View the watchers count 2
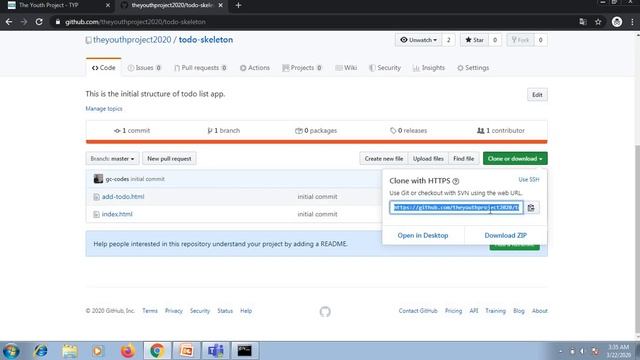The width and height of the screenshot is (640, 360). (448, 40)
